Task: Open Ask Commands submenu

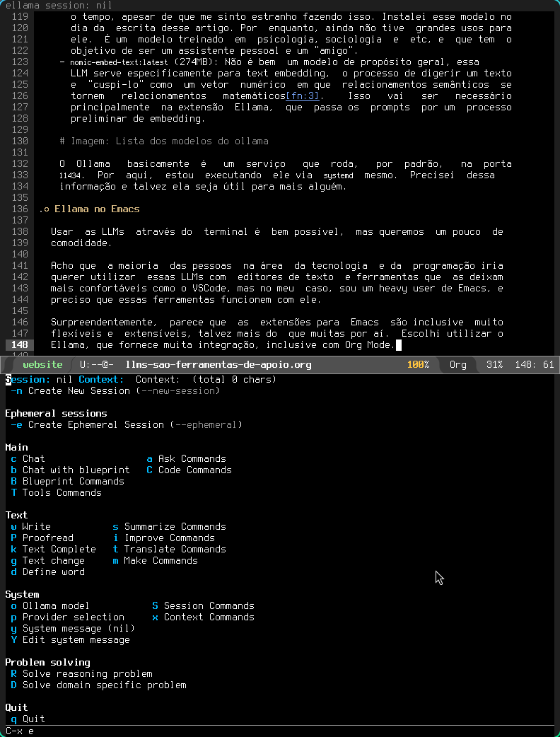Action: [192, 458]
